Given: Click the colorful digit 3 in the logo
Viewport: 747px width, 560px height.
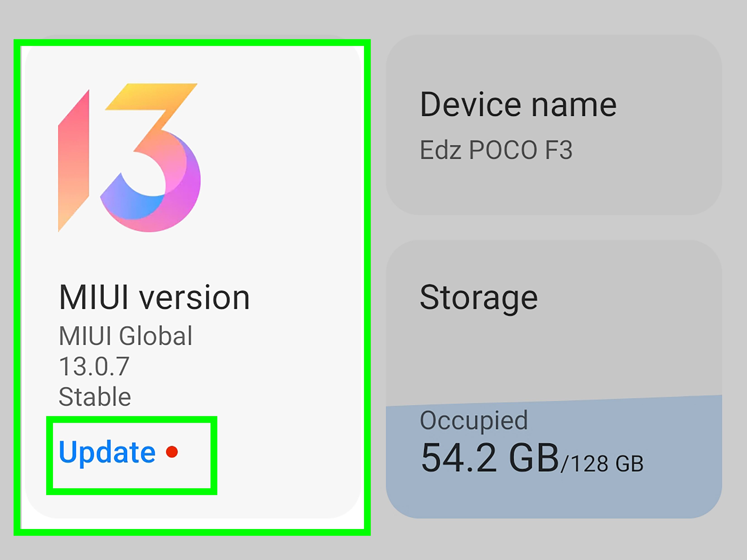Looking at the screenshot, I should [159, 169].
